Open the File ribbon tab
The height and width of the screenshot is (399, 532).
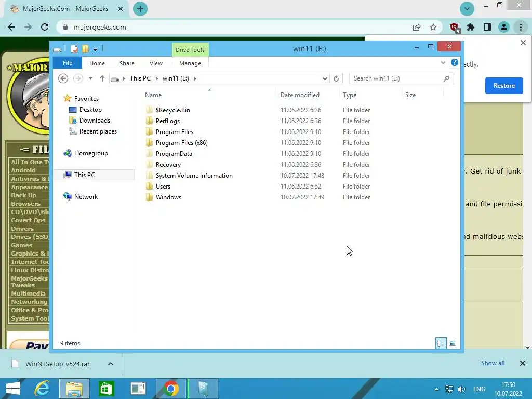67,63
